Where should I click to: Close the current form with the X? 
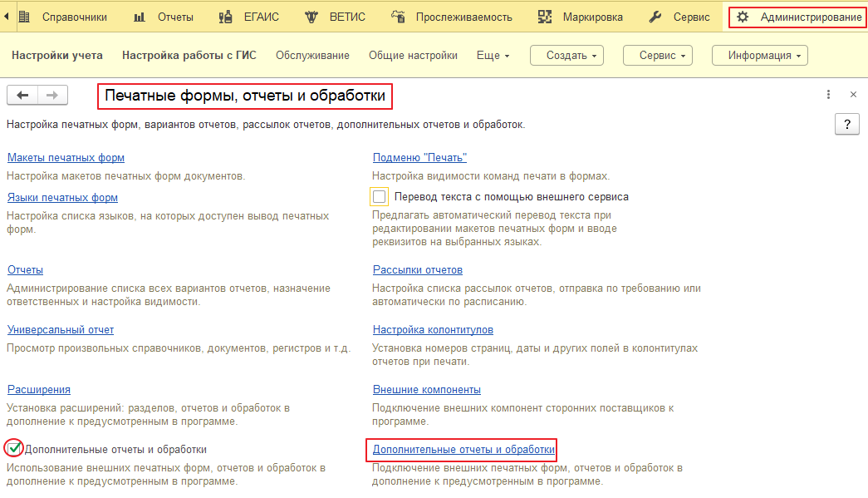(x=852, y=95)
